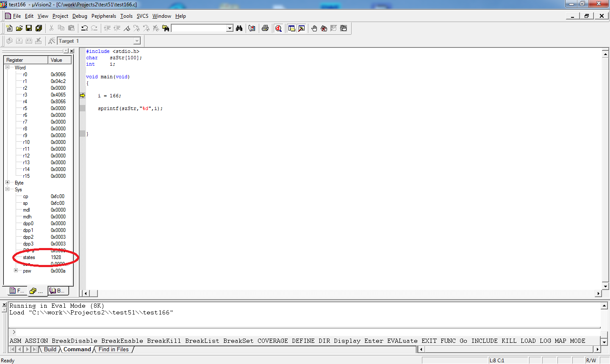The height and width of the screenshot is (364, 610).
Task: Insert breakpoint with the hand icon
Action: point(314,28)
